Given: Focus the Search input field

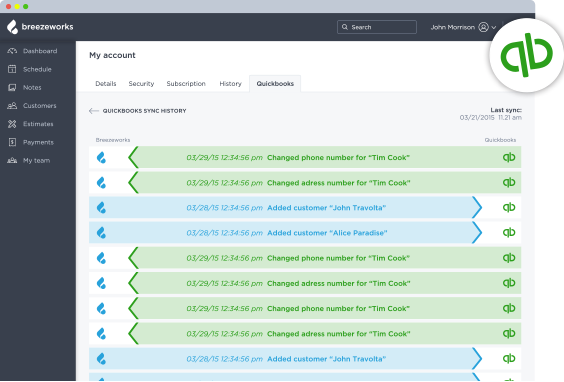Looking at the screenshot, I should [x=377, y=27].
